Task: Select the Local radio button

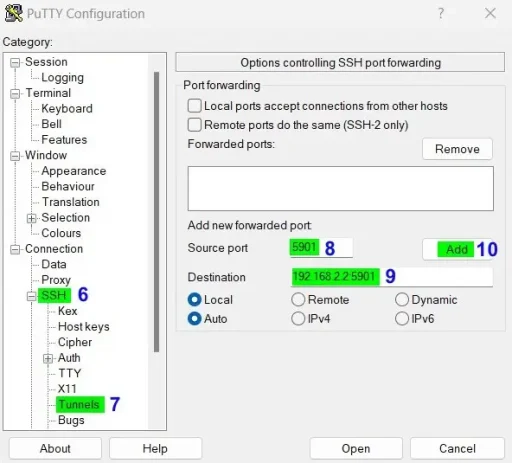Action: click(194, 299)
